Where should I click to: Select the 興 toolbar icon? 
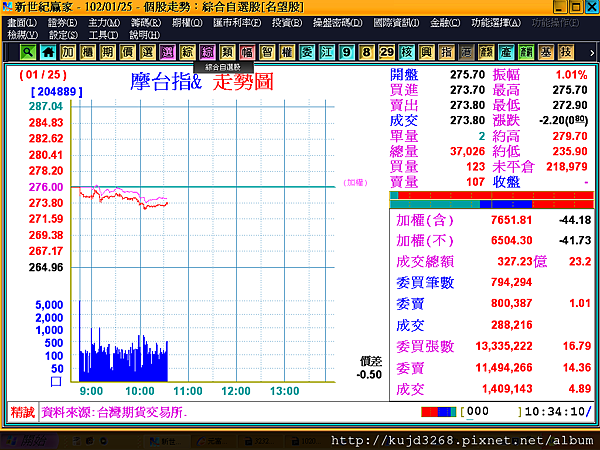[x=426, y=52]
